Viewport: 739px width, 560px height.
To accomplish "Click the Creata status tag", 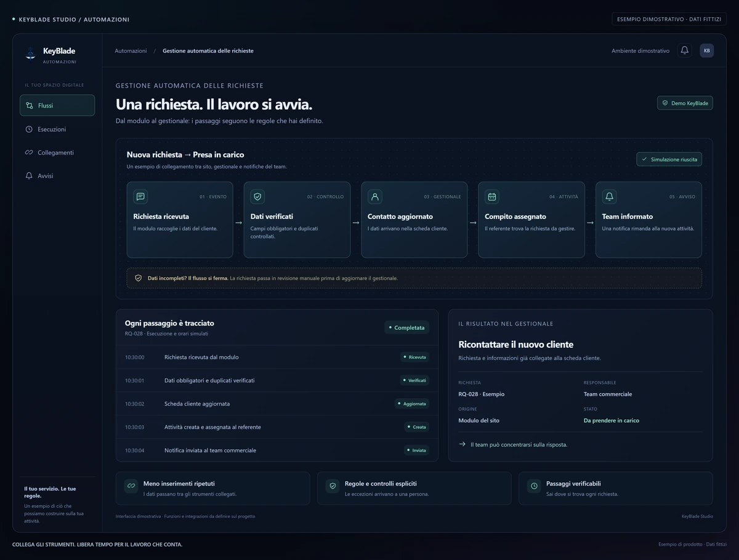I will click(416, 427).
